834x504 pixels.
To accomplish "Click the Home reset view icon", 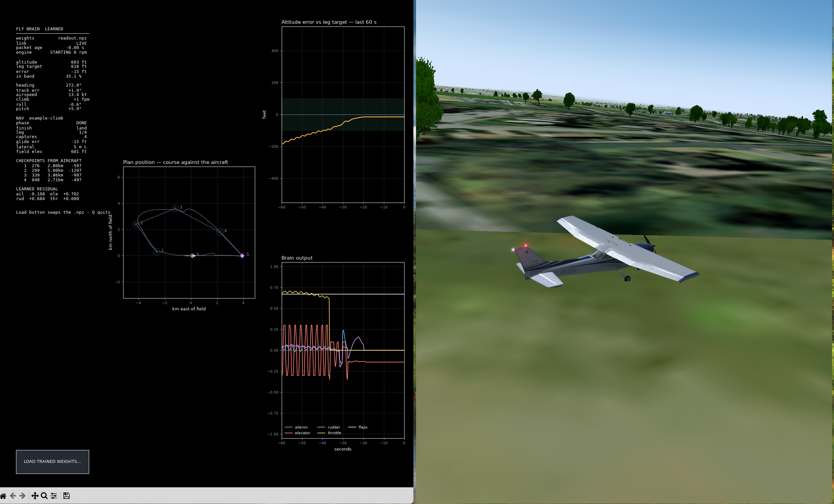I will tap(3, 496).
